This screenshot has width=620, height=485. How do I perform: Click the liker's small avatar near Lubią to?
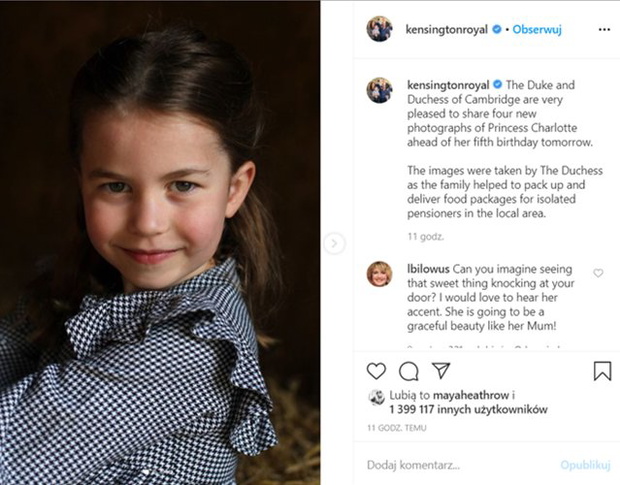pyautogui.click(x=377, y=398)
